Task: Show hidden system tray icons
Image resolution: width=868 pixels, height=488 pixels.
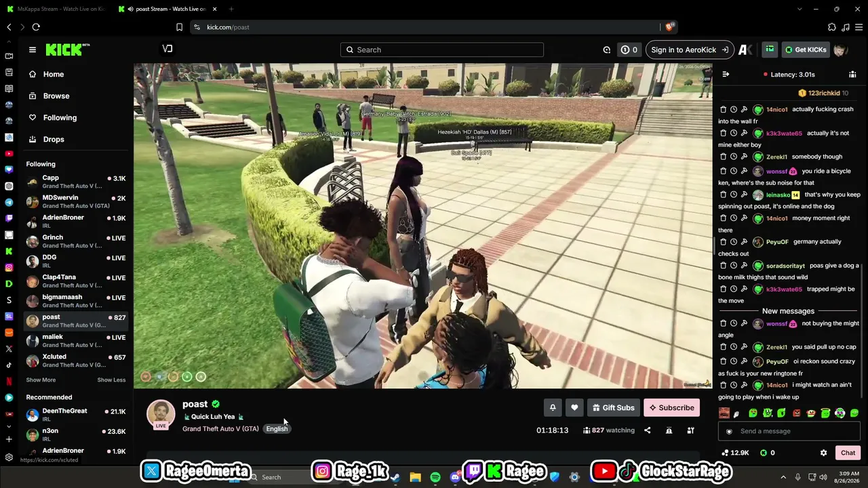Action: [x=783, y=477]
